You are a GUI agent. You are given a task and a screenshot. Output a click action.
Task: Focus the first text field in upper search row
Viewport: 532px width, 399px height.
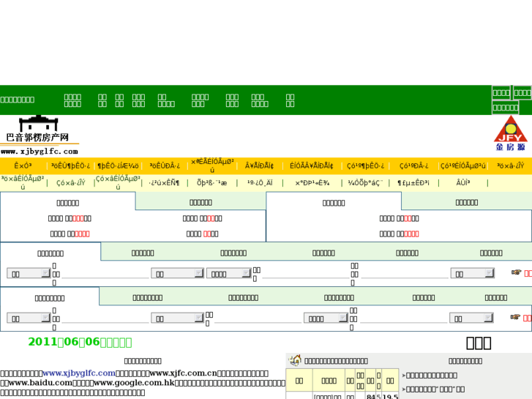[105, 274]
